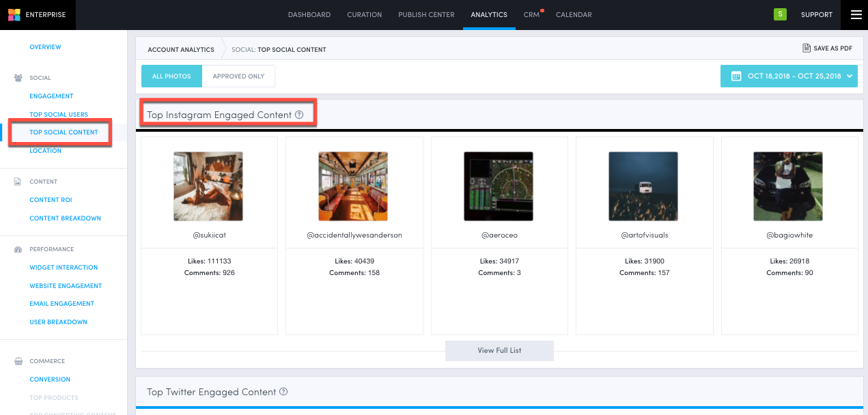This screenshot has height=415, width=868.
Task: Click the calendar icon in date range
Action: click(x=736, y=76)
